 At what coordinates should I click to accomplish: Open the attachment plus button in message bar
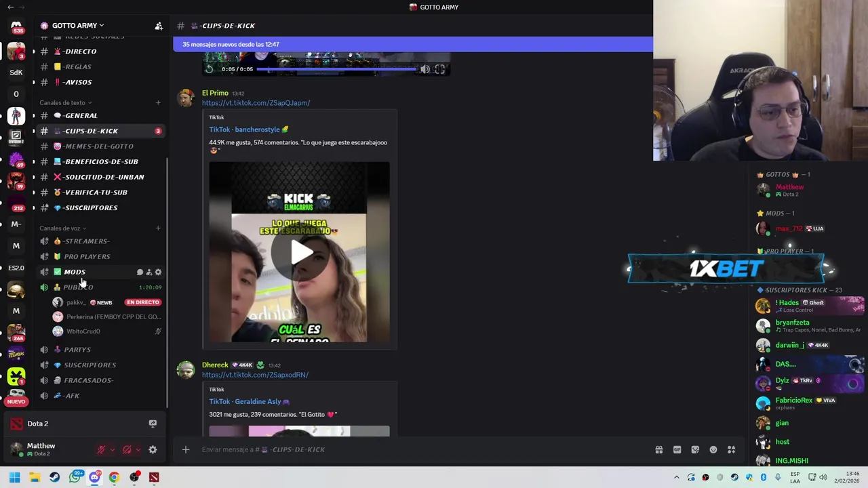(185, 449)
